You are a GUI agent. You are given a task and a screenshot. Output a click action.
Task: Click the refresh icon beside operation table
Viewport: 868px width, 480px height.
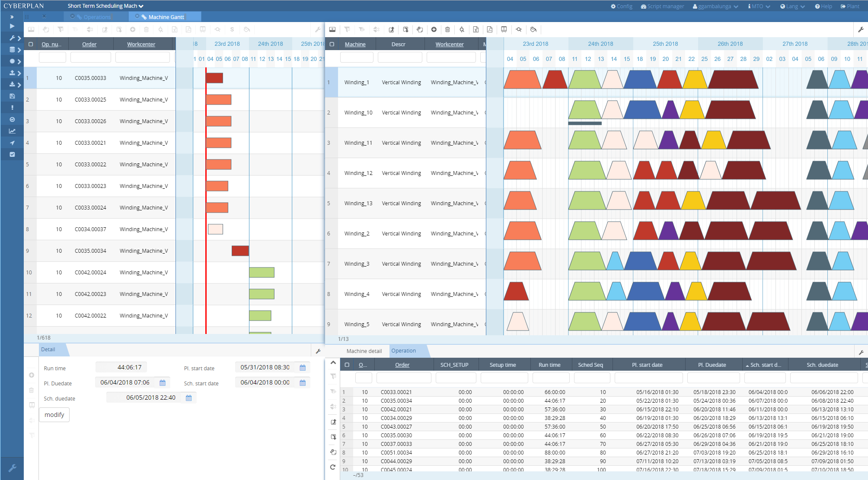[333, 467]
